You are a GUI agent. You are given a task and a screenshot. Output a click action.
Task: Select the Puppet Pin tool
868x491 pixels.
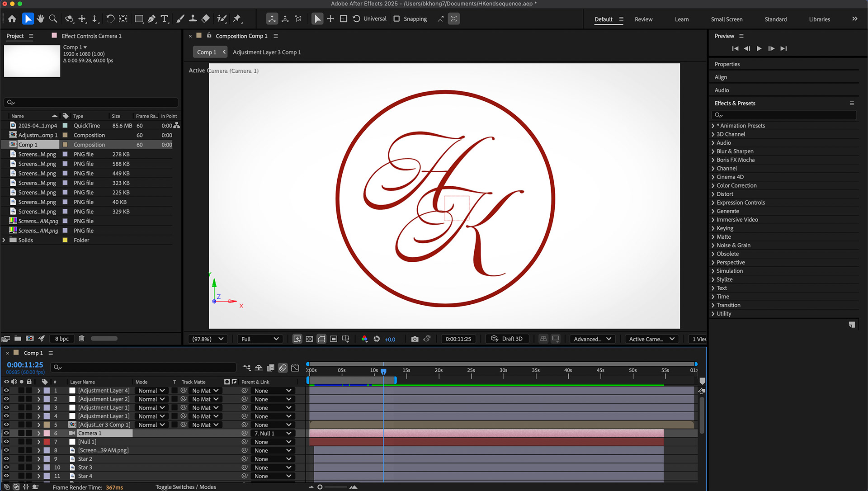coord(236,19)
